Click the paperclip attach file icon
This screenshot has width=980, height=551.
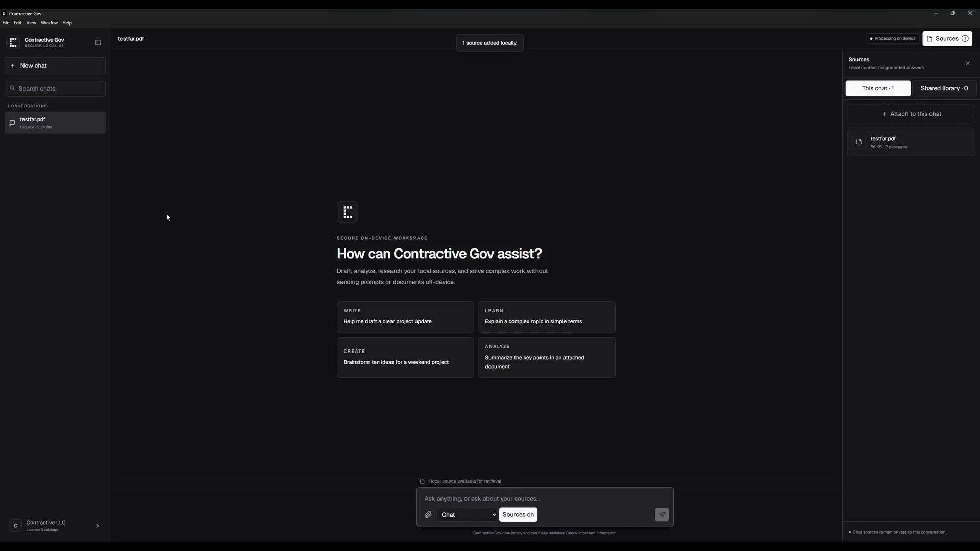pos(428,515)
